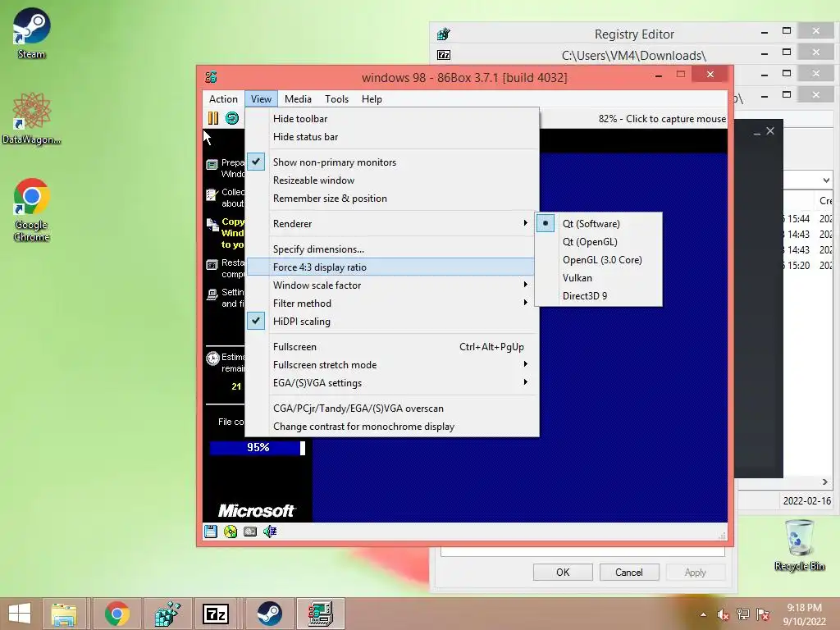The image size is (840, 630).
Task: Click the Registry Editor window title icon
Action: (x=444, y=34)
